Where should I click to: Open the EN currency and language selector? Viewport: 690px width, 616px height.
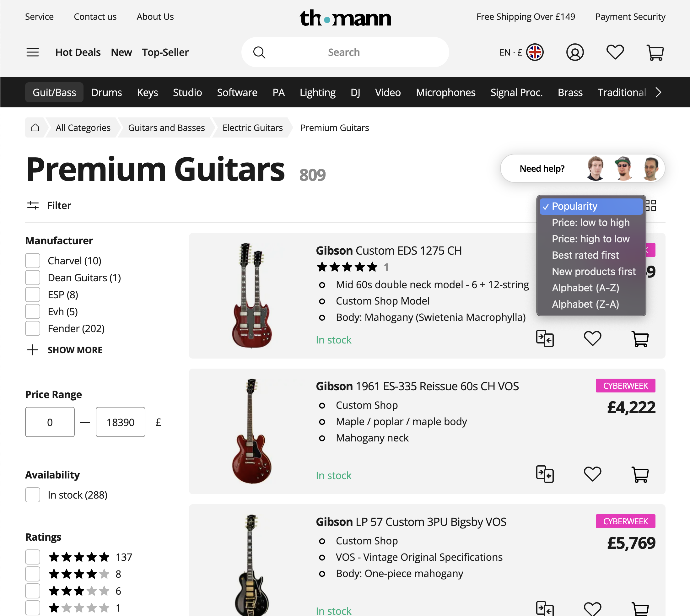click(x=520, y=52)
